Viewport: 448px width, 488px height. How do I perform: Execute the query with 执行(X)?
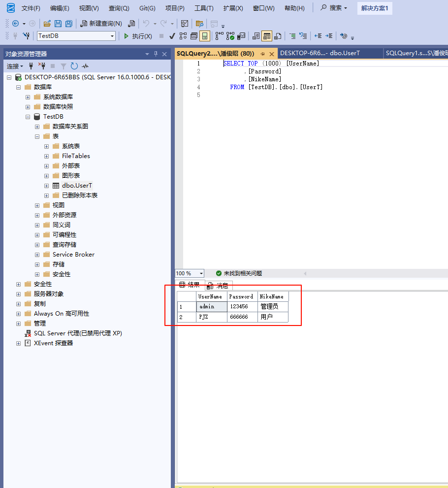point(138,36)
